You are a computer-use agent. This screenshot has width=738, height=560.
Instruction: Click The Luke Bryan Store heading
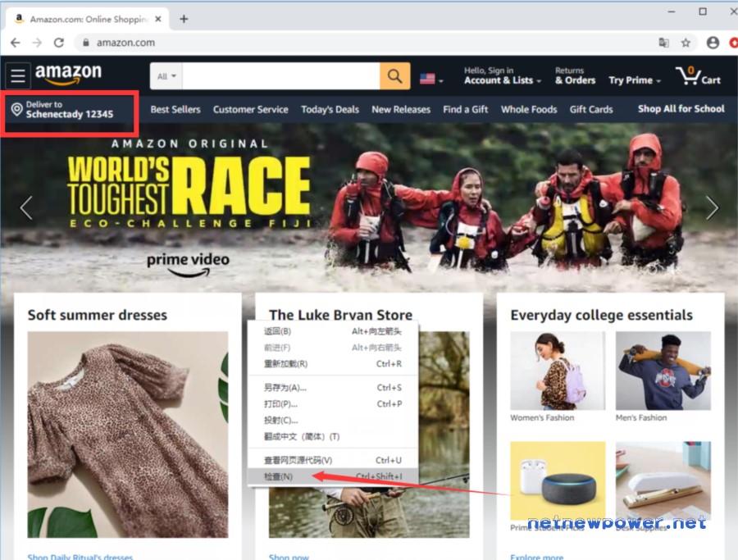(341, 315)
